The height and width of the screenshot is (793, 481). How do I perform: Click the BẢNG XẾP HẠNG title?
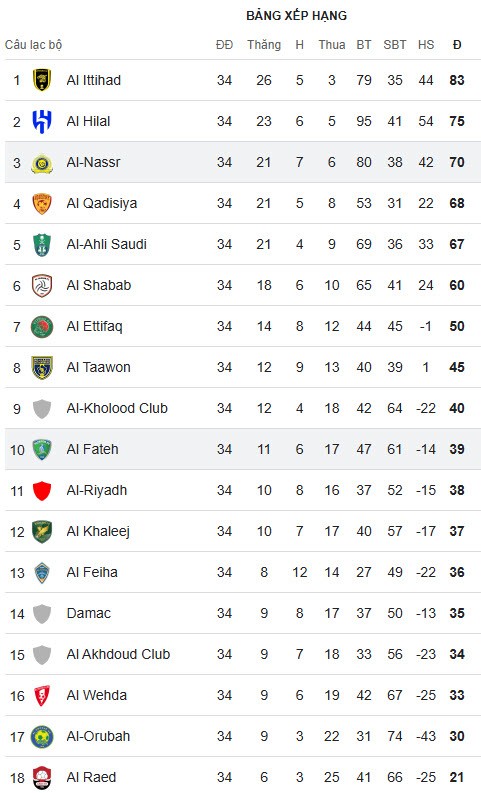[296, 15]
